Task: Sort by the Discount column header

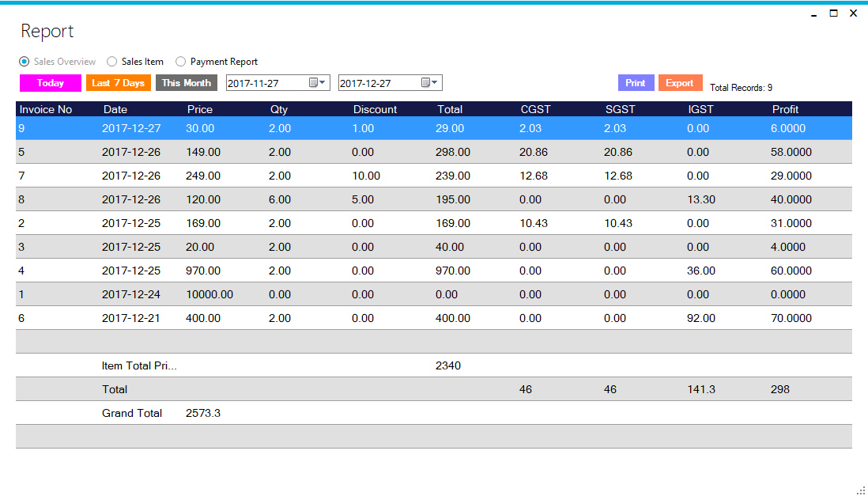Action: pyautogui.click(x=375, y=110)
